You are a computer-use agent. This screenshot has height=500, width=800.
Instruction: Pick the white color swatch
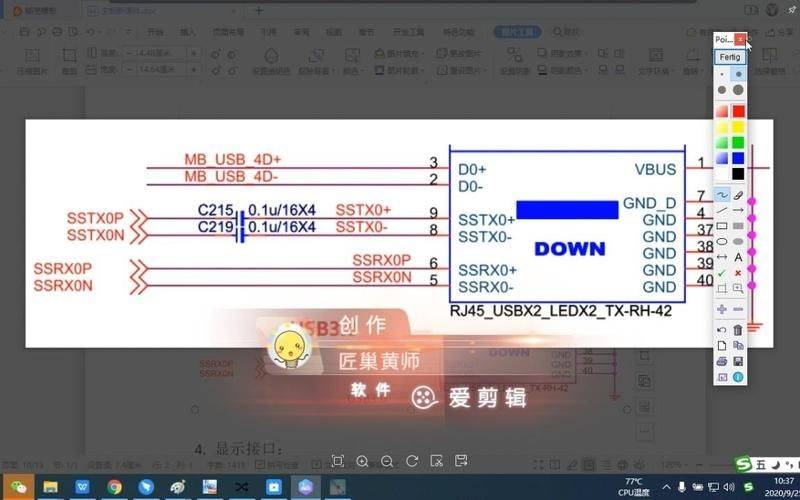[721, 174]
